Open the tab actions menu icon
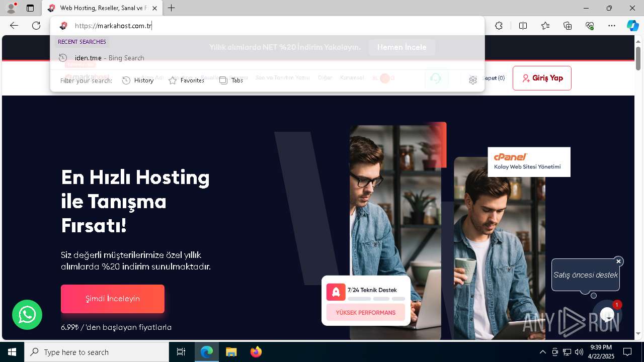 point(30,8)
